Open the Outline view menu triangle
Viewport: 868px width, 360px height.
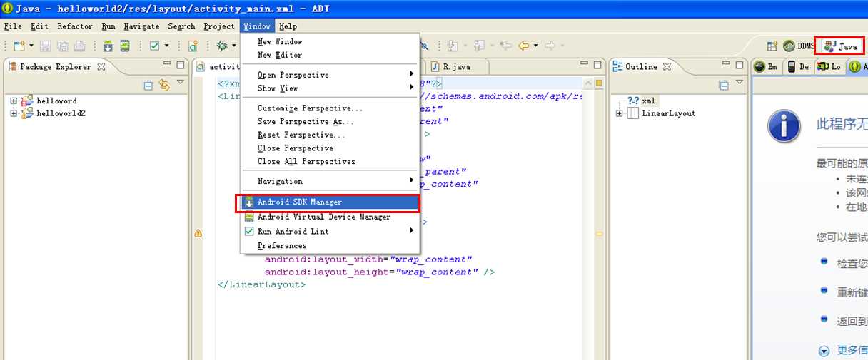740,83
